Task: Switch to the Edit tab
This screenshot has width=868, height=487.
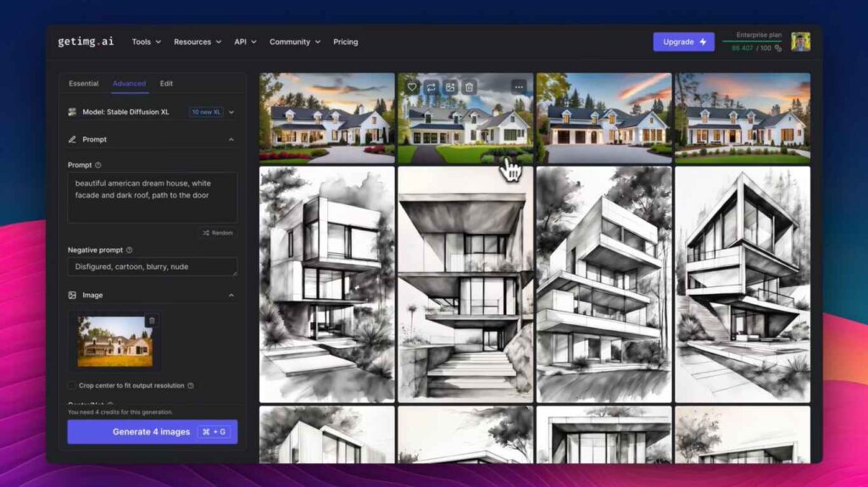Action: pos(166,84)
